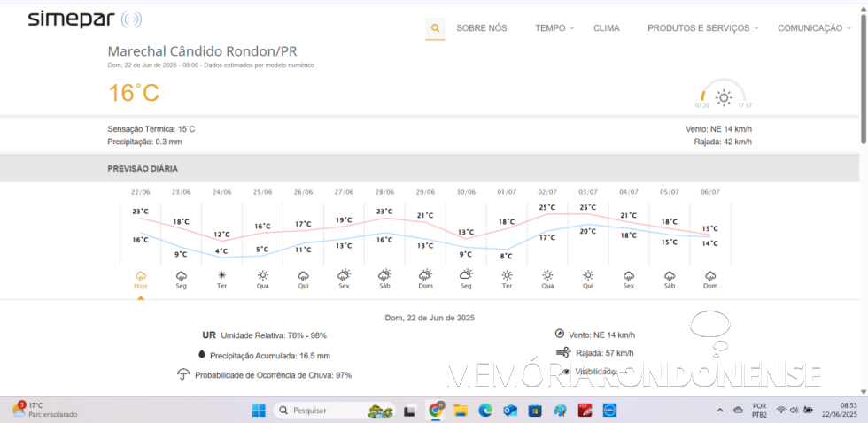868x423 pixels.
Task: Click the Windows Start button
Action: click(x=259, y=411)
